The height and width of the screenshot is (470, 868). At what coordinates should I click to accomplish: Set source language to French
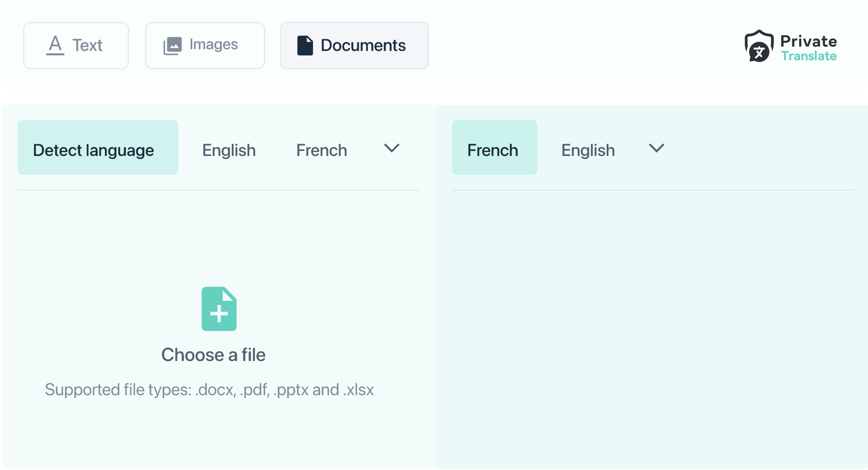coord(322,150)
